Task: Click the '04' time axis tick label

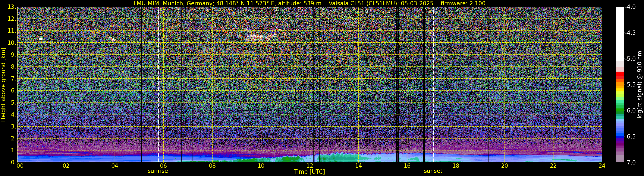Action: coord(115,166)
